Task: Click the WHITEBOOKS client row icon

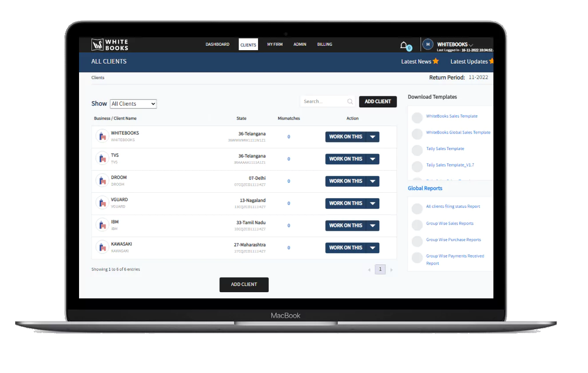Action: pyautogui.click(x=102, y=136)
